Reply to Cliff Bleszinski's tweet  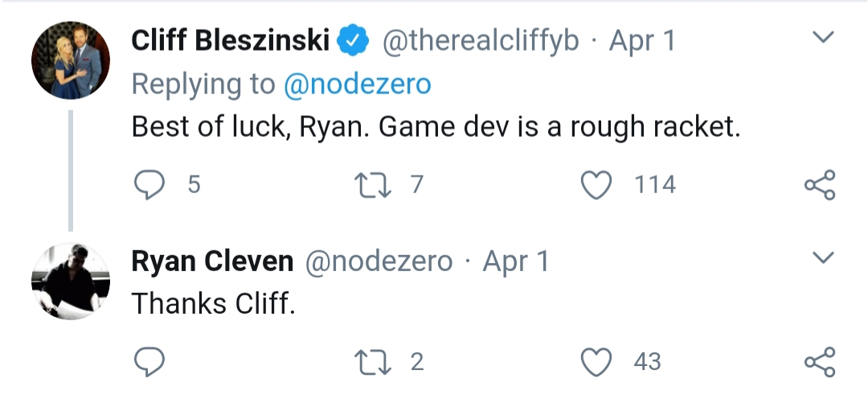[148, 186]
